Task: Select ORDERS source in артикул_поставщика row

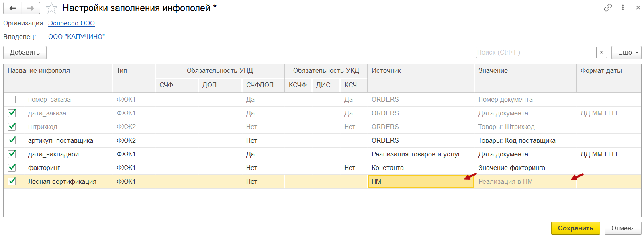Action: (x=421, y=140)
